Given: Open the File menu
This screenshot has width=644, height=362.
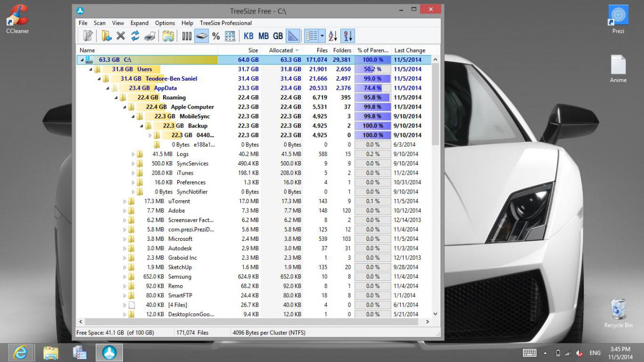Looking at the screenshot, I should tap(83, 23).
